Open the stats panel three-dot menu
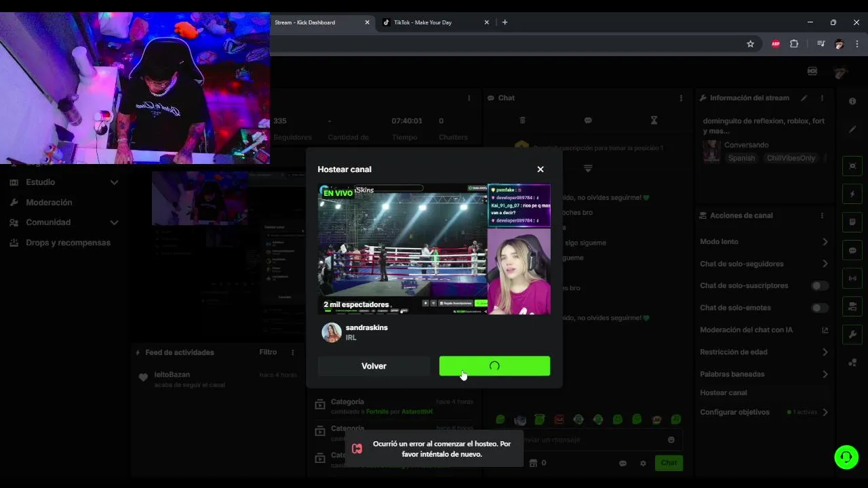The height and width of the screenshot is (488, 868). point(469,98)
